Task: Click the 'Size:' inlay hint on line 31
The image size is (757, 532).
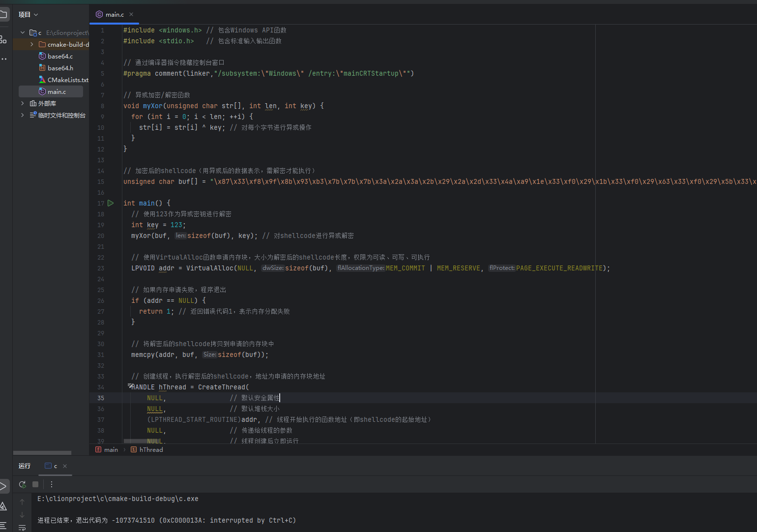Action: (210, 355)
